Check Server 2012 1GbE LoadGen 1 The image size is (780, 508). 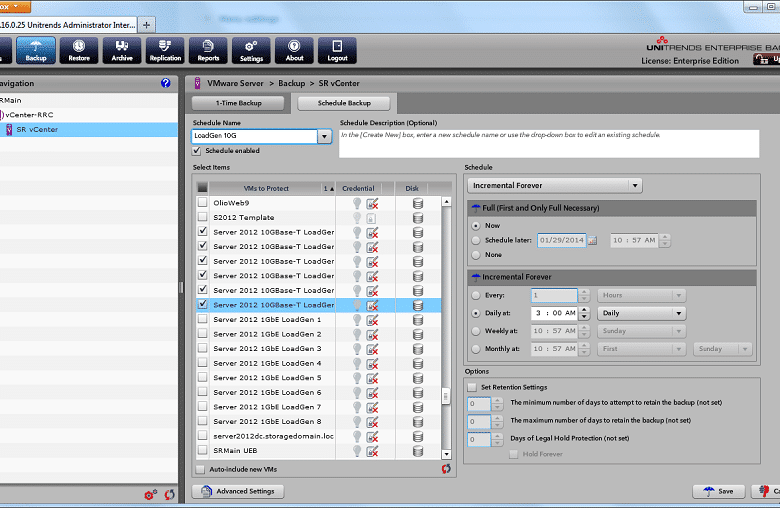202,319
